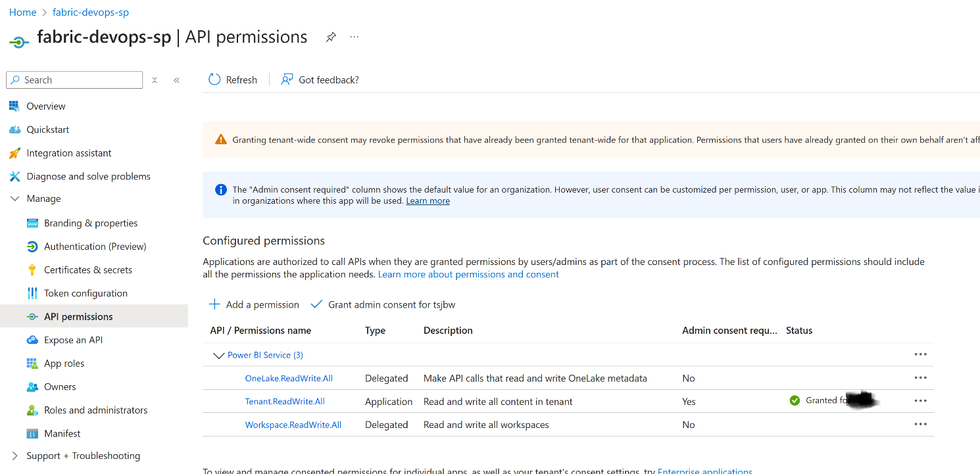Click the Description column header
The image size is (980, 474).
pos(448,331)
